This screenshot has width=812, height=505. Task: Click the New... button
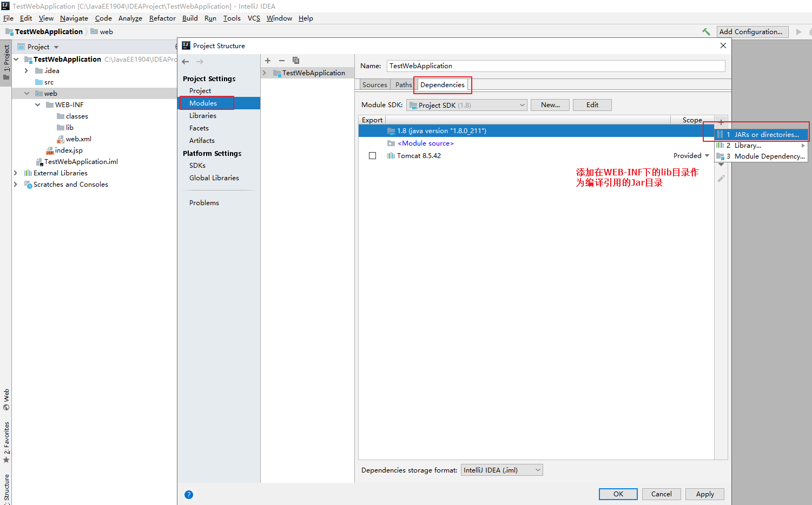[x=550, y=105]
